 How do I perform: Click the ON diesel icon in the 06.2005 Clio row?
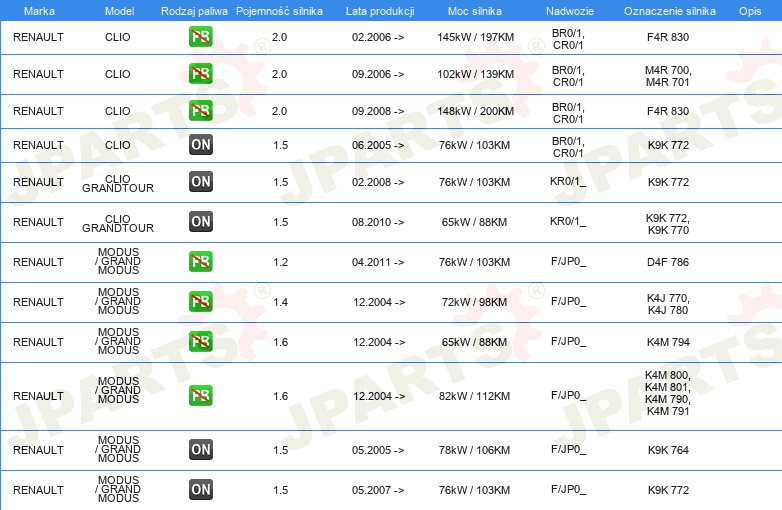[x=201, y=145]
